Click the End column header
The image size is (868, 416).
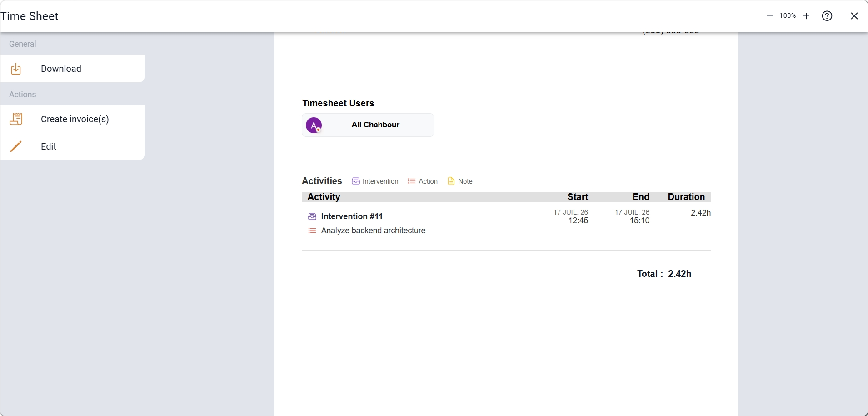point(641,197)
